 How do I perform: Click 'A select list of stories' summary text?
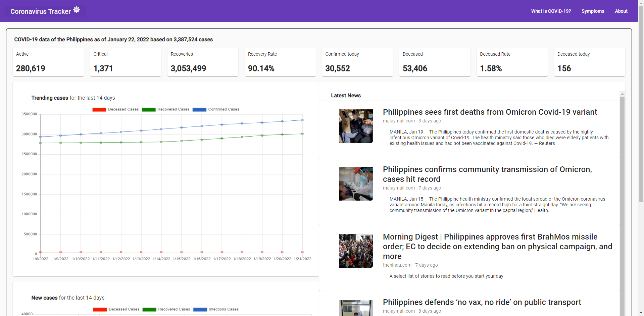click(x=446, y=276)
